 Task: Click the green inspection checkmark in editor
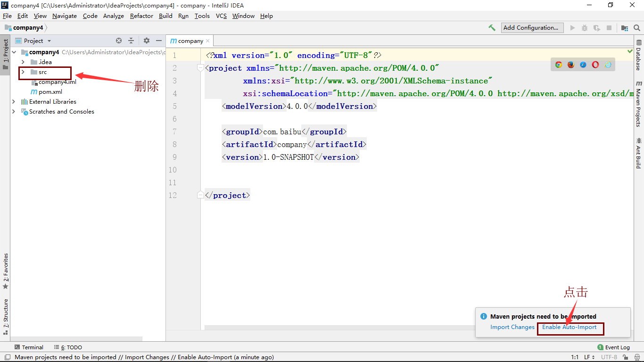click(x=630, y=50)
